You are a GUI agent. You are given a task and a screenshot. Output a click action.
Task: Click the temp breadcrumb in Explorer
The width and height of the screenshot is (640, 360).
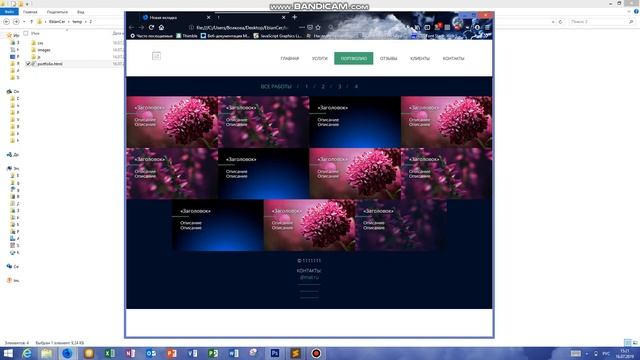click(77, 22)
